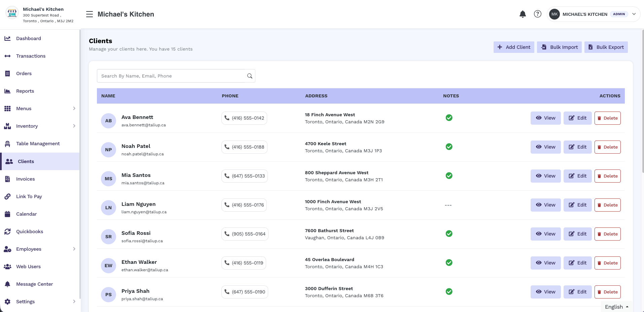
Task: Open the notifications bell
Action: [523, 14]
